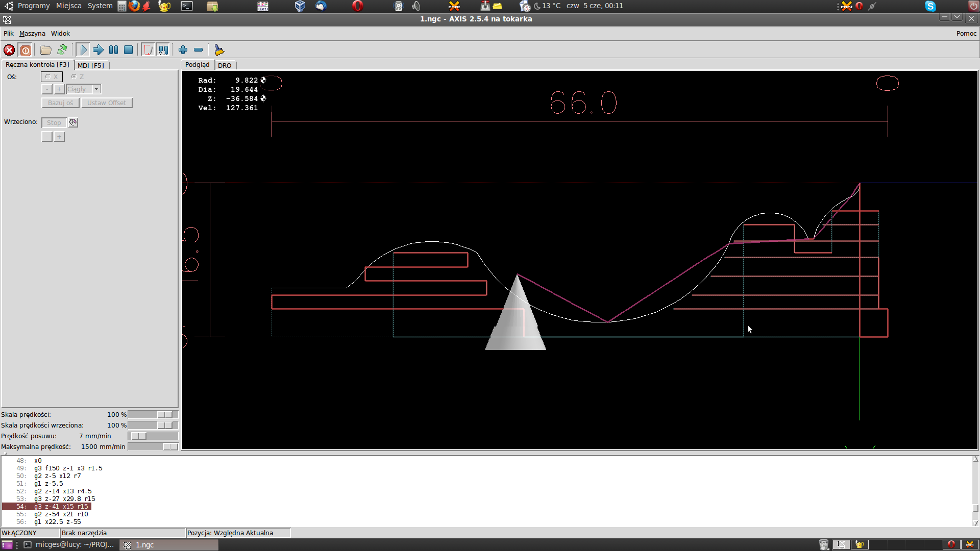Viewport: 980px width, 551px height.
Task: Click the Ustaw Offset button
Action: (x=106, y=103)
